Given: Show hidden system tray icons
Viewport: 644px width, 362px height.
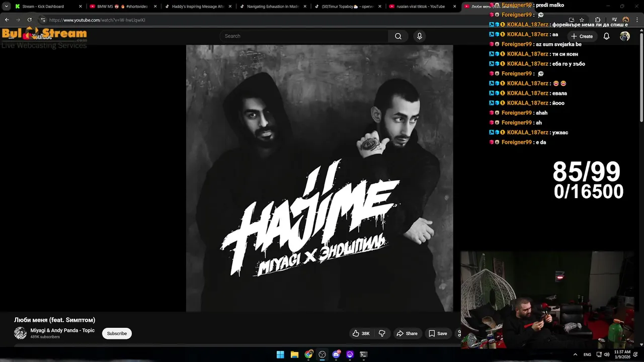Looking at the screenshot, I should [575, 354].
